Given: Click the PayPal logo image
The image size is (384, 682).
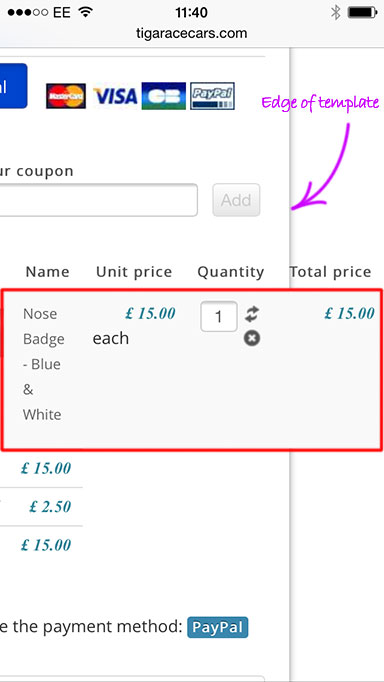Looking at the screenshot, I should [x=213, y=96].
